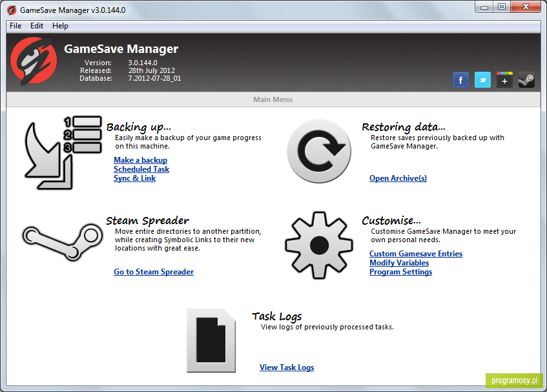Click database value 7.2012-07-28_01
This screenshot has height=392, width=547.
click(154, 78)
